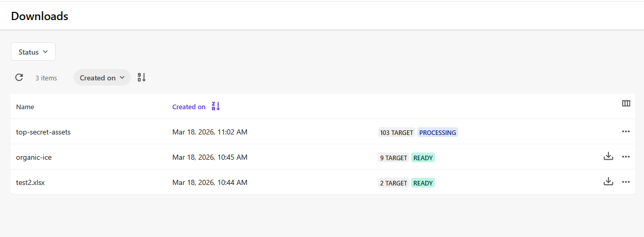Sort by the Created on column header
Viewport: 644px width, 237px height.
(x=189, y=107)
